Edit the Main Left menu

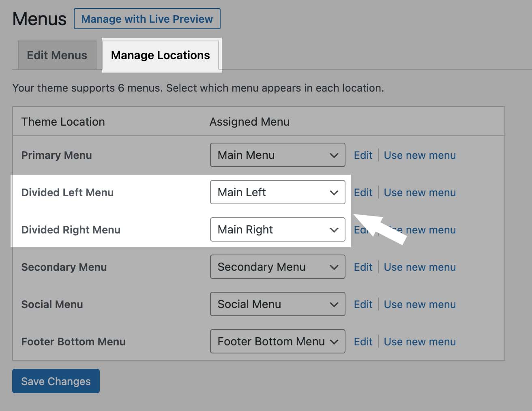click(x=363, y=192)
